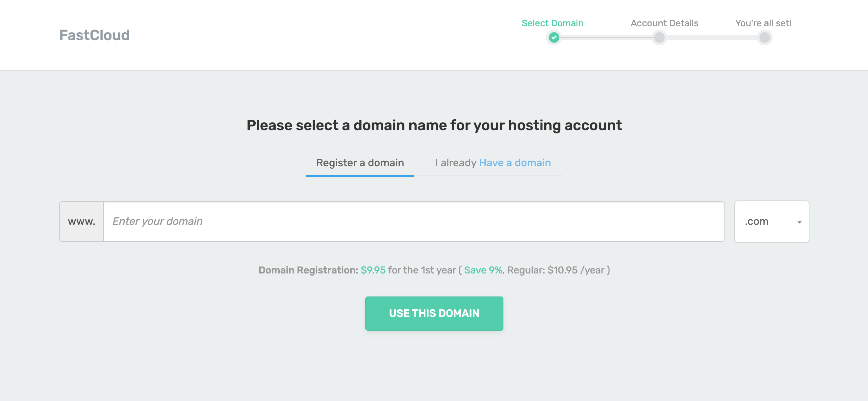Click the You're all set step circle

click(764, 37)
